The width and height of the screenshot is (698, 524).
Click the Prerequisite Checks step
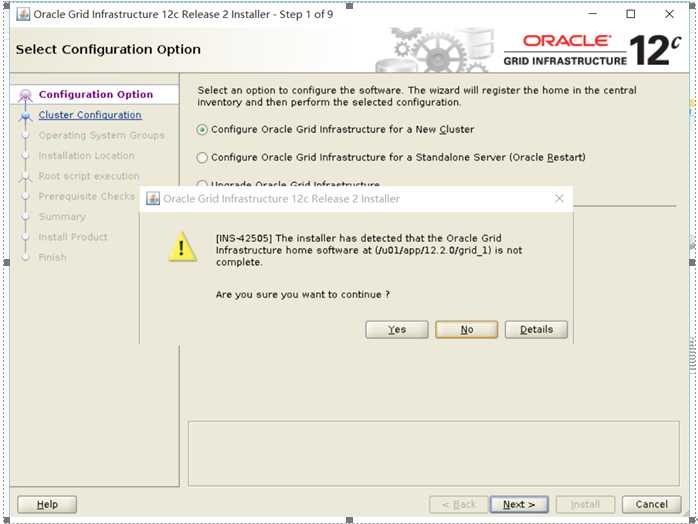(86, 196)
